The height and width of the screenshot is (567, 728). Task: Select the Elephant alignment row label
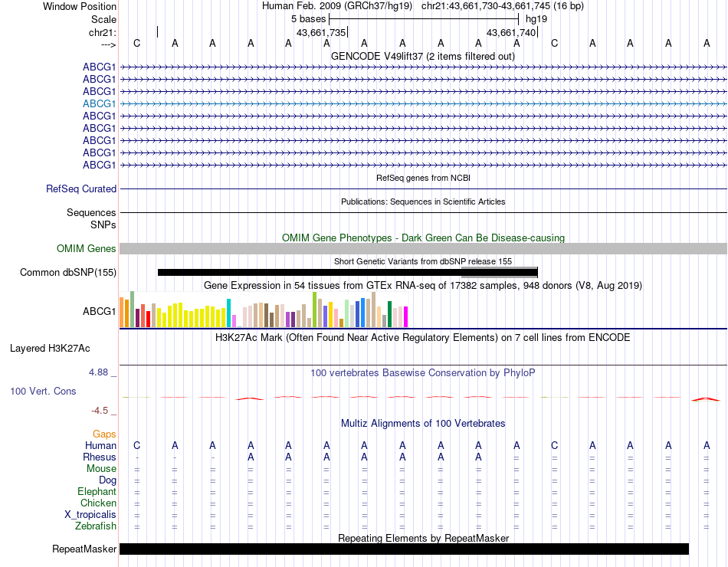[97, 492]
